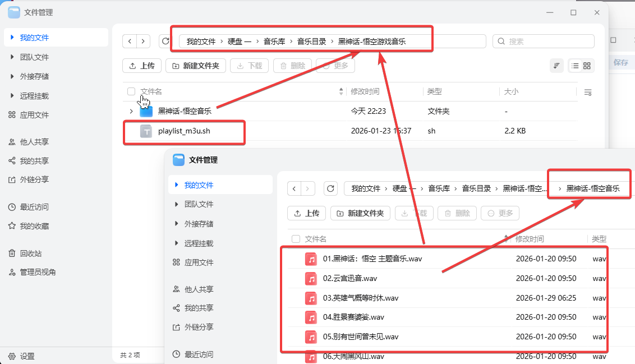Click Upload in the rear window

[142, 66]
